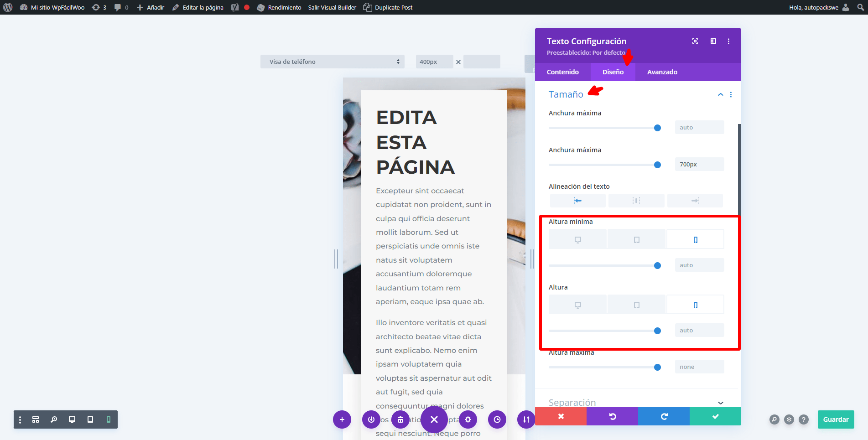The height and width of the screenshot is (440, 868).
Task: Click Salir Visual Builder
Action: (x=332, y=7)
